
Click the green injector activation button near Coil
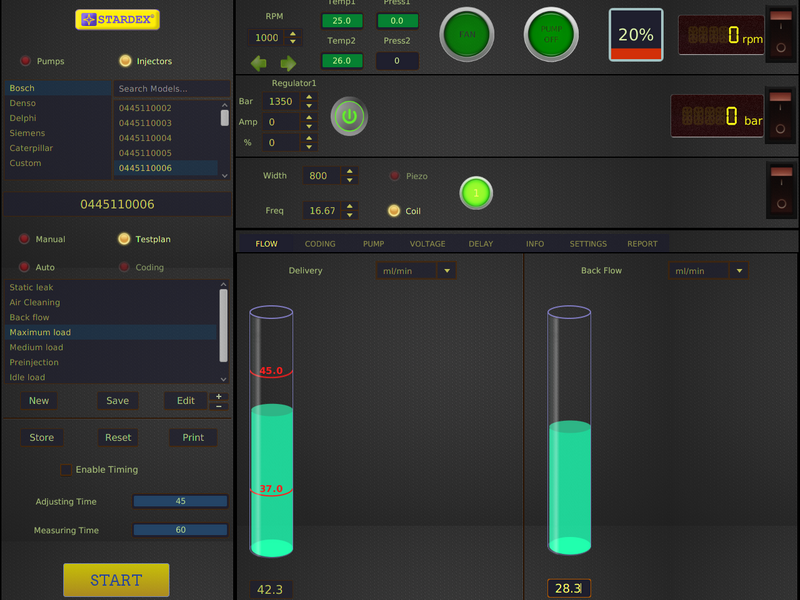(x=476, y=192)
